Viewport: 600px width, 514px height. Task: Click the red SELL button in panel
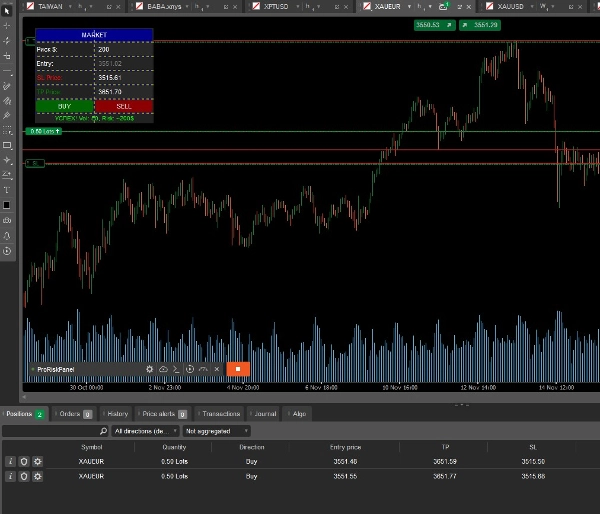coord(124,105)
